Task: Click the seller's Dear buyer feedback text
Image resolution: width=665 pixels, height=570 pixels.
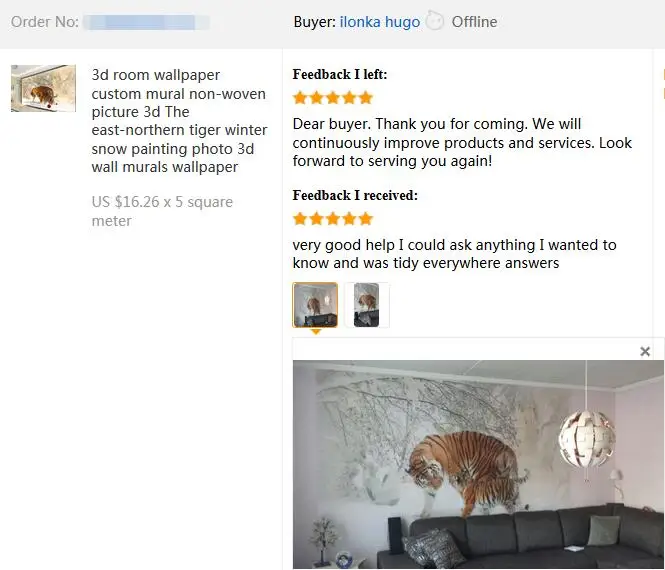Action: pos(462,142)
